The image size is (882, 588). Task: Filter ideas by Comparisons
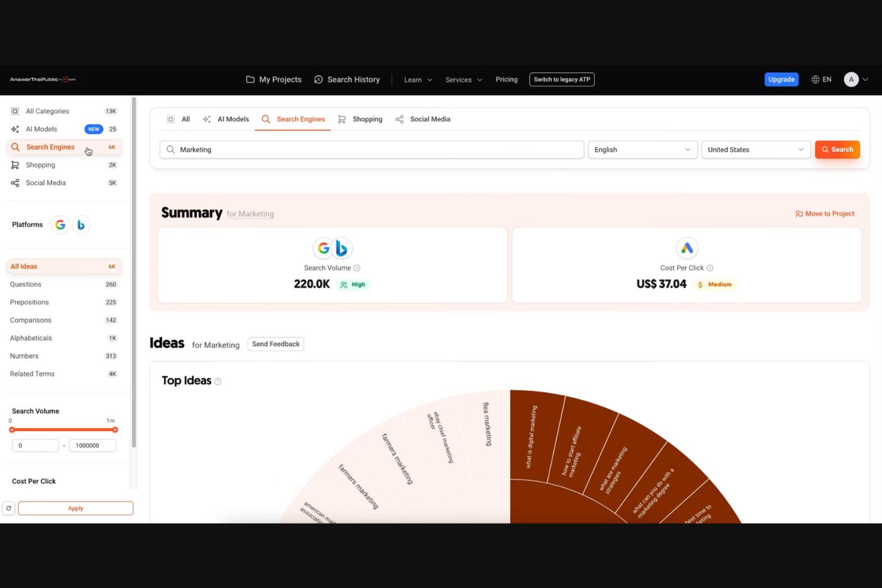64,320
